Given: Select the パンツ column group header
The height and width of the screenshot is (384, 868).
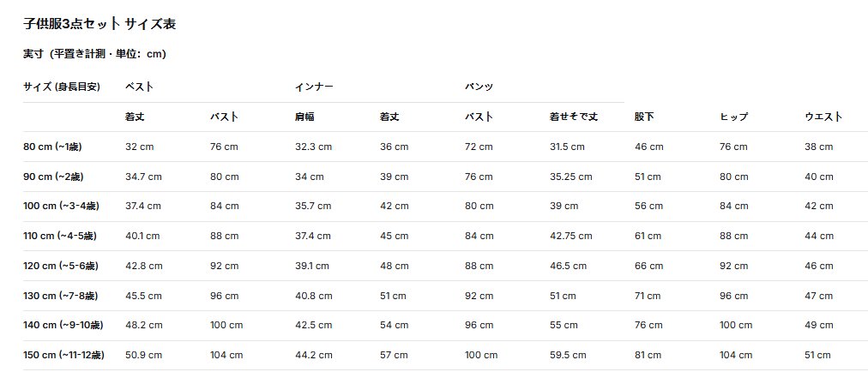Looking at the screenshot, I should 479,87.
